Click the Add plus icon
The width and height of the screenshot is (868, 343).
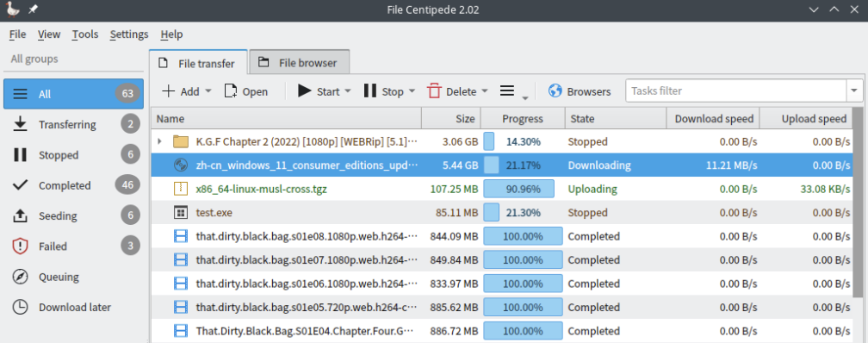pyautogui.click(x=168, y=90)
